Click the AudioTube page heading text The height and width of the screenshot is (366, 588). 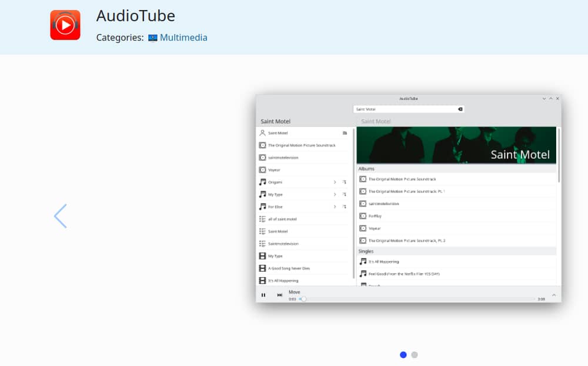tap(136, 16)
